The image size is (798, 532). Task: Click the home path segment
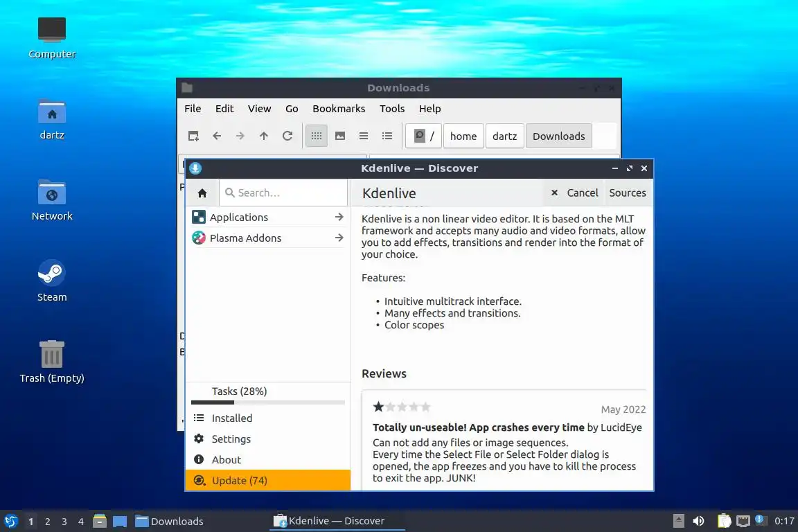463,136
